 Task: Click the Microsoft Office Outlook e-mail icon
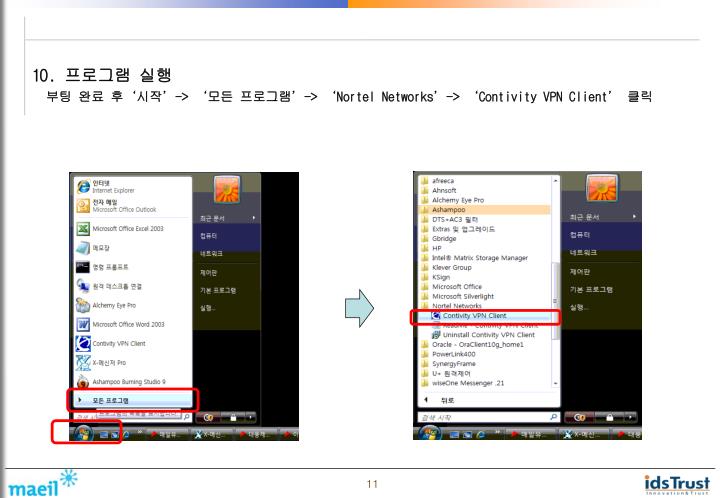tap(83, 206)
